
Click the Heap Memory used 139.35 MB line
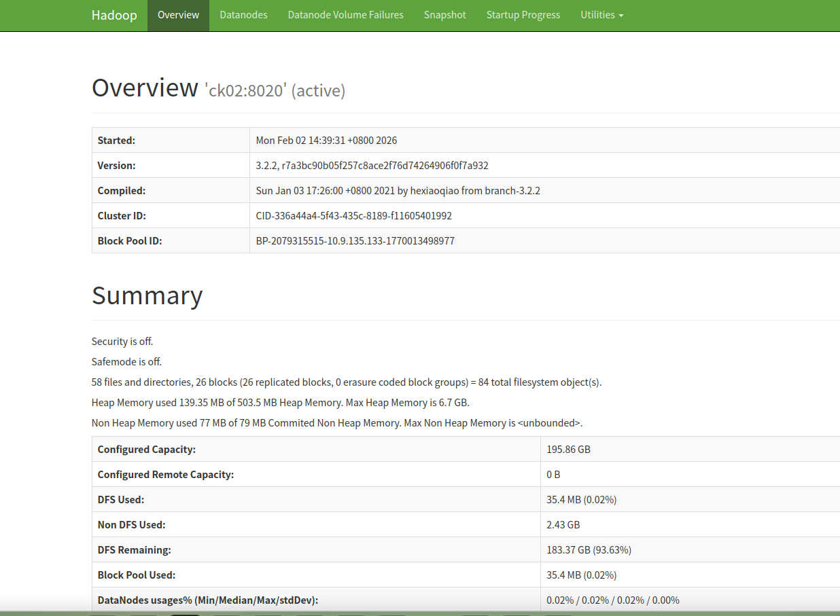point(281,403)
